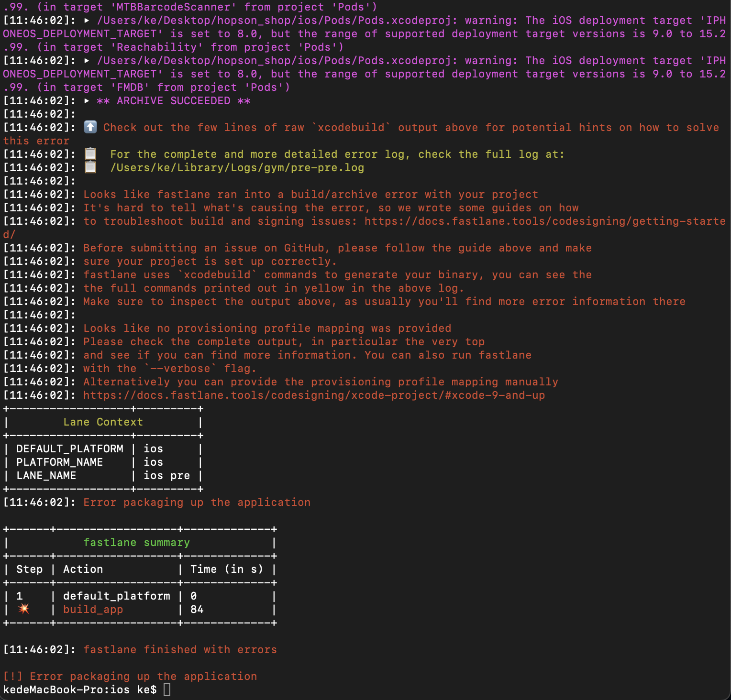Click the '** ARCHIVE SUCCEEDED **' line
The width and height of the screenshot is (731, 700).
point(174,100)
